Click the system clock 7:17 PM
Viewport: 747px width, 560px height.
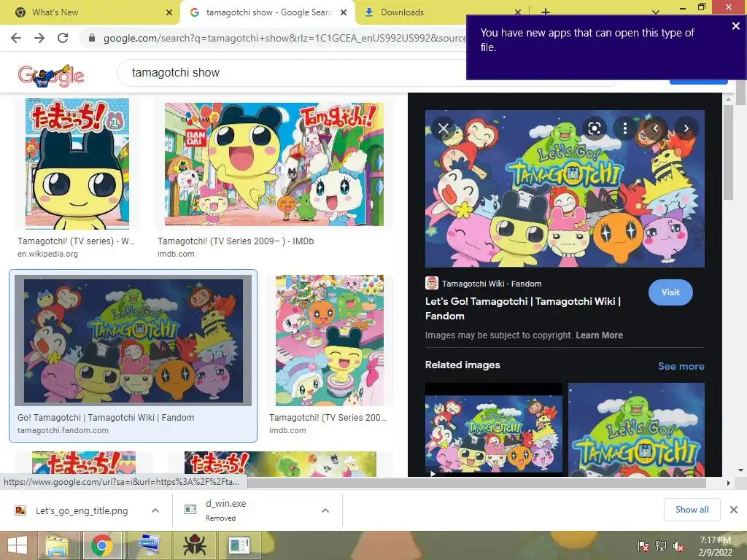715,540
